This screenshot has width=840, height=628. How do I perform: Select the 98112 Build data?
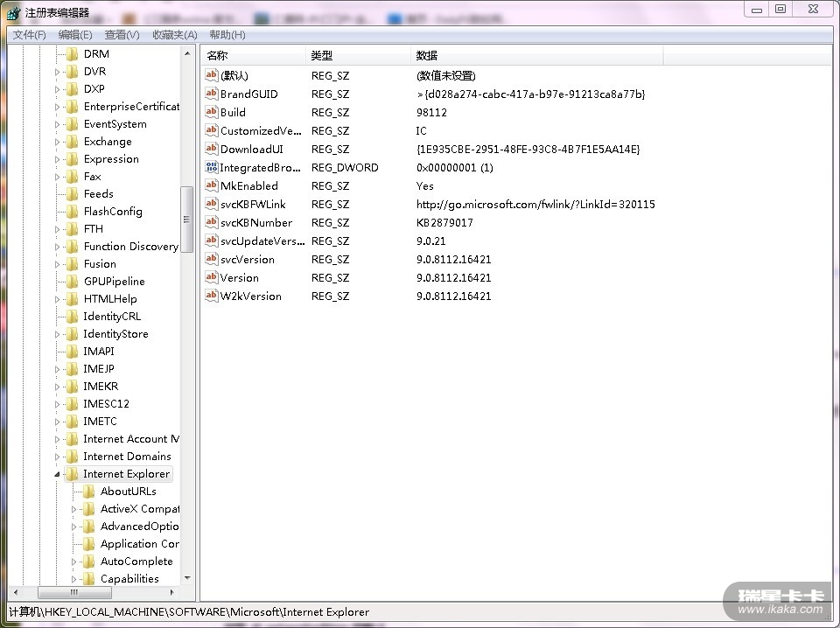click(x=431, y=113)
